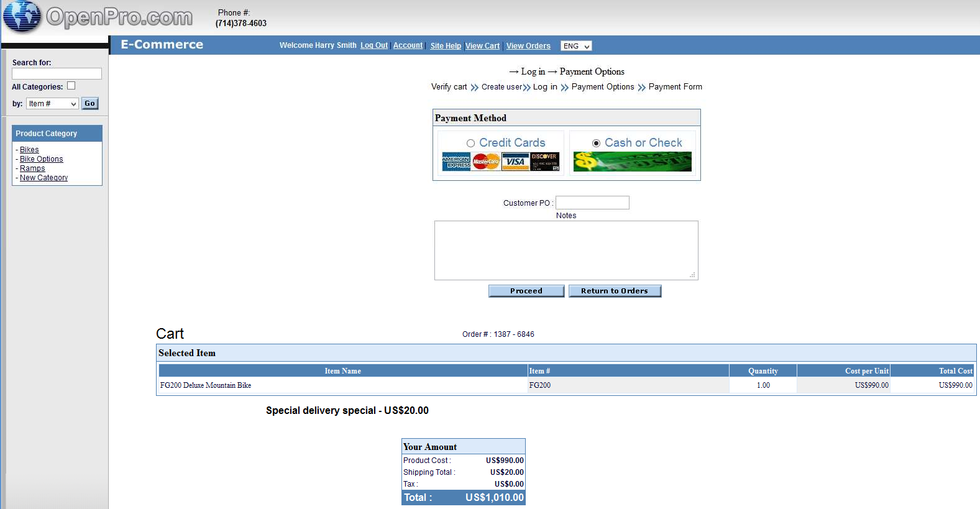Open View Orders in the top menu
This screenshot has height=509, width=980.
(x=528, y=46)
